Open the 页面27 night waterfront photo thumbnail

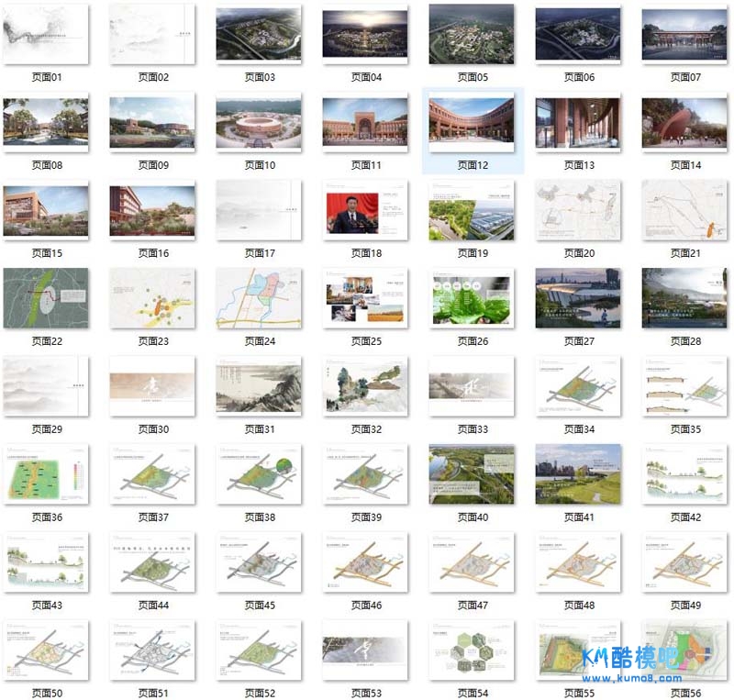click(578, 298)
